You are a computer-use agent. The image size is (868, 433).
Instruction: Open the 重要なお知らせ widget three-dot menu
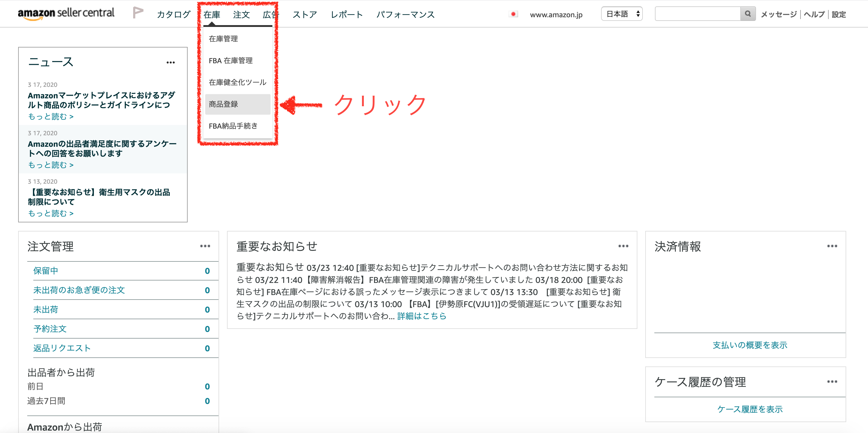(623, 246)
